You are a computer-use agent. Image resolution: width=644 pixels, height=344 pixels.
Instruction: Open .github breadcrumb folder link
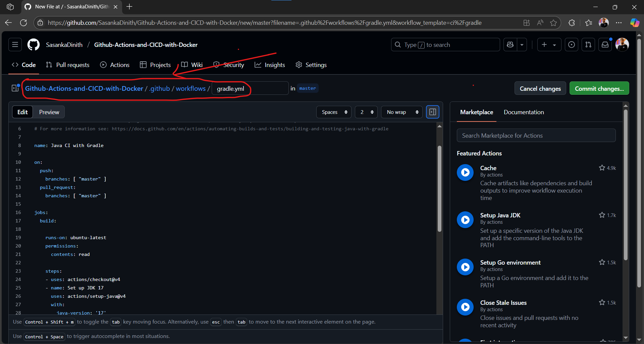[x=159, y=88]
